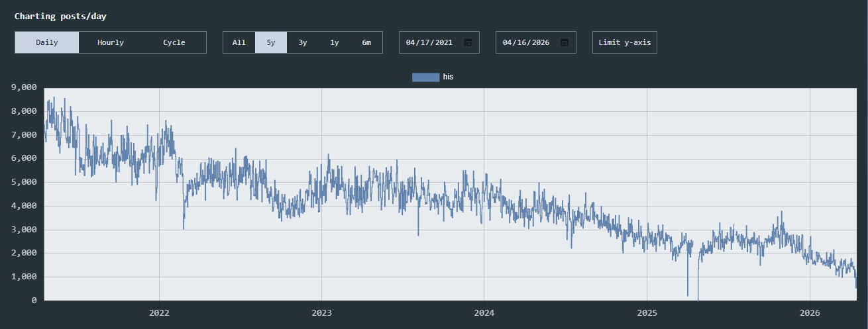Select the 5y time range

click(271, 42)
